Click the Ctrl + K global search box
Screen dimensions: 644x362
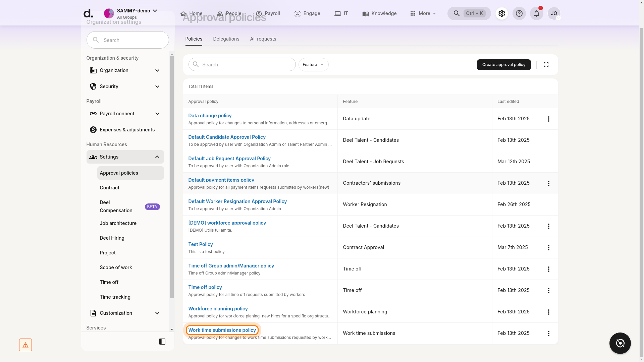469,13
